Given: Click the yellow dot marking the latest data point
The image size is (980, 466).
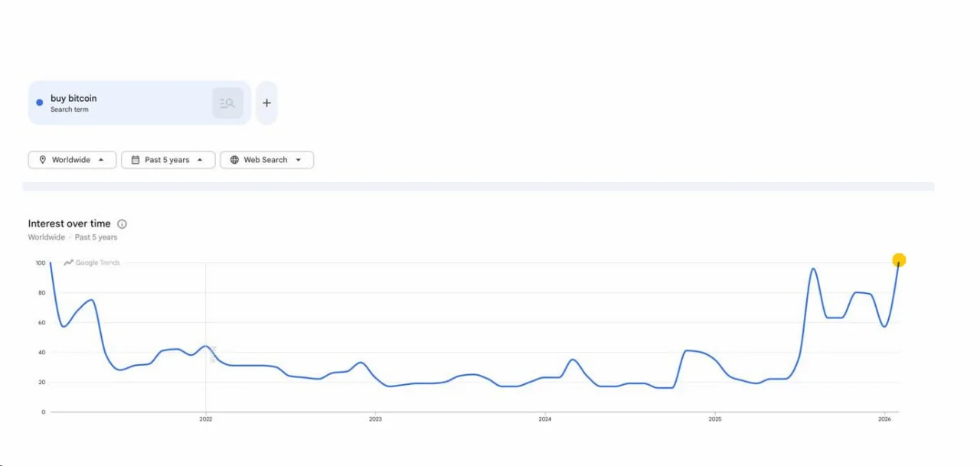Looking at the screenshot, I should coord(898,260).
